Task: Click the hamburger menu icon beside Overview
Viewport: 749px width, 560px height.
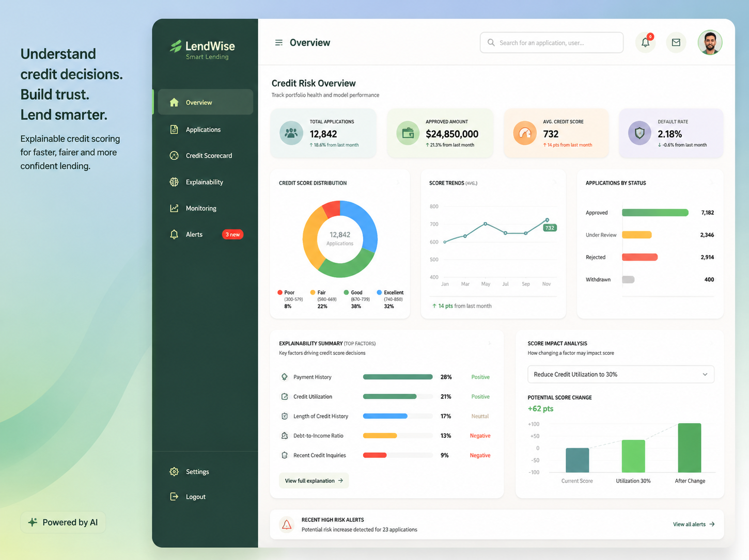Action: pyautogui.click(x=278, y=43)
